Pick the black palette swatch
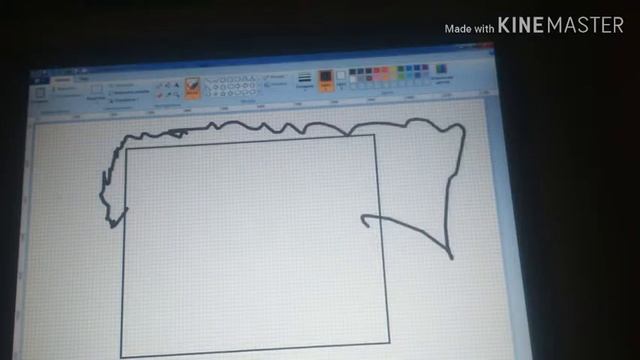The image size is (640, 360). [x=352, y=72]
